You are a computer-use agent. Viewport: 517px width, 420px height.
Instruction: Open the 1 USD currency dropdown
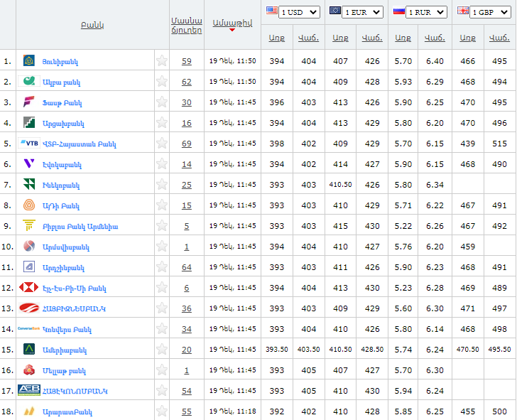click(300, 12)
